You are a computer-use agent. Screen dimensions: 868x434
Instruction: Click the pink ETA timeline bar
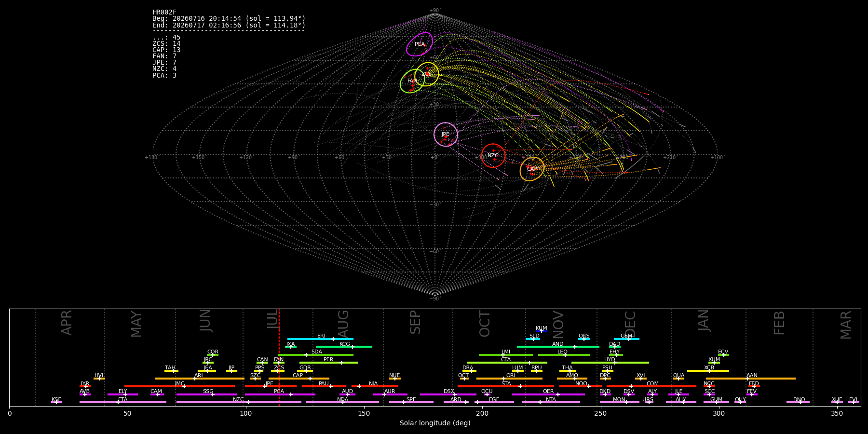coord(123,402)
